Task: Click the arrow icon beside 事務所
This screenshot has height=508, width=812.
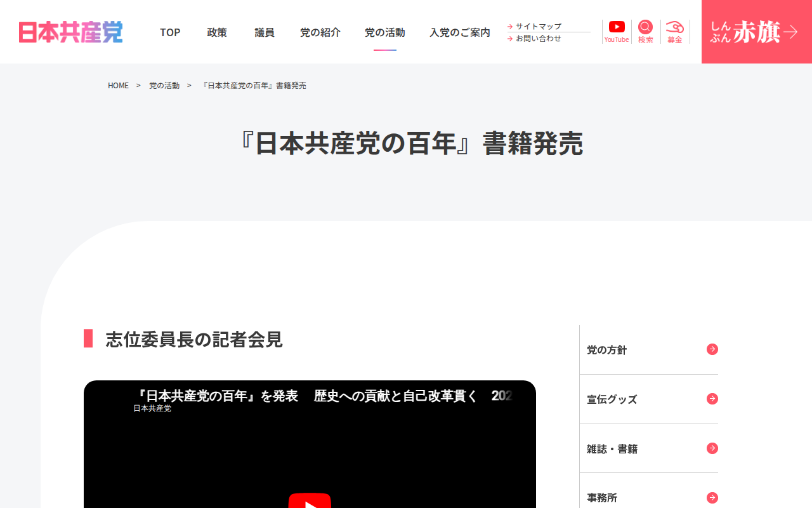Action: [712, 498]
